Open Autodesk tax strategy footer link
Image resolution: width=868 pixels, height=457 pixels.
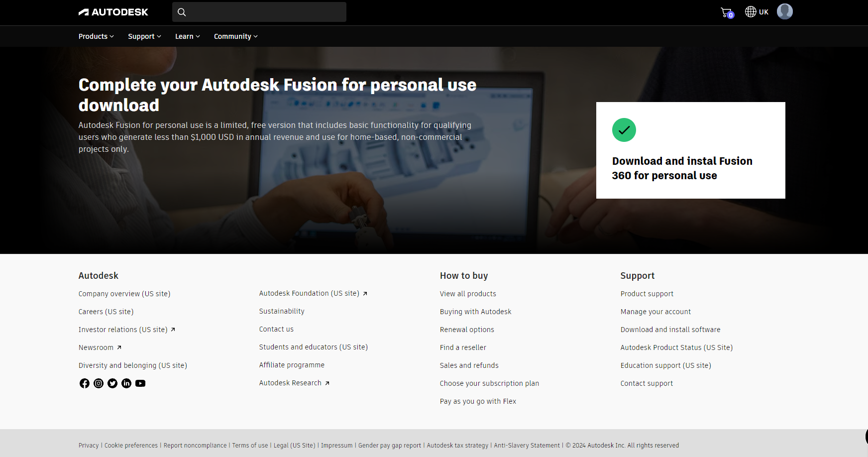click(457, 446)
